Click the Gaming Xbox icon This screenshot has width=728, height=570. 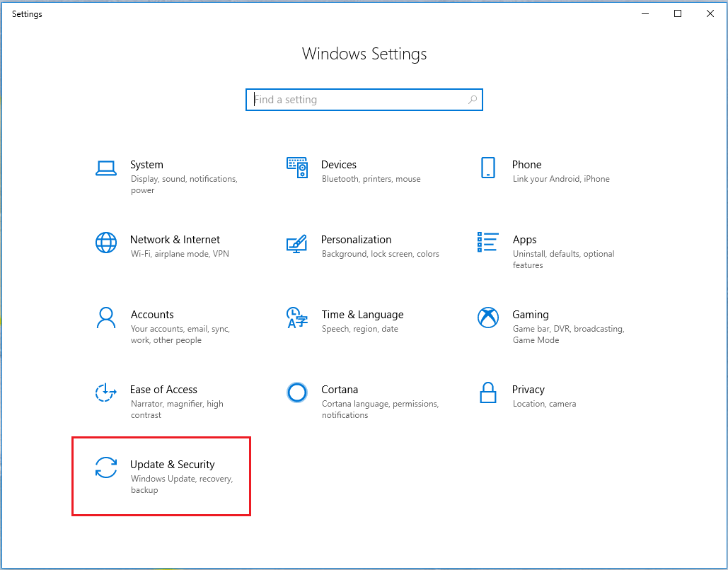[488, 318]
